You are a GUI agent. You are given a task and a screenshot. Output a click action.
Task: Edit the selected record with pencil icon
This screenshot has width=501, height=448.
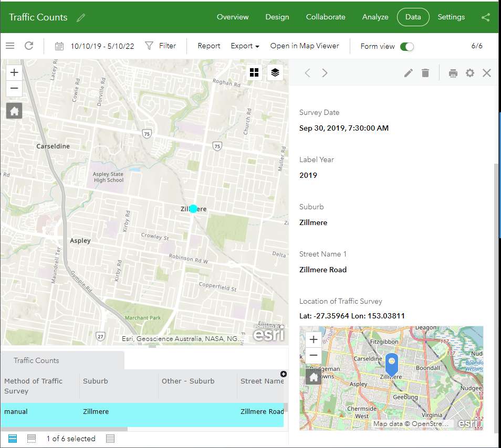coord(408,73)
